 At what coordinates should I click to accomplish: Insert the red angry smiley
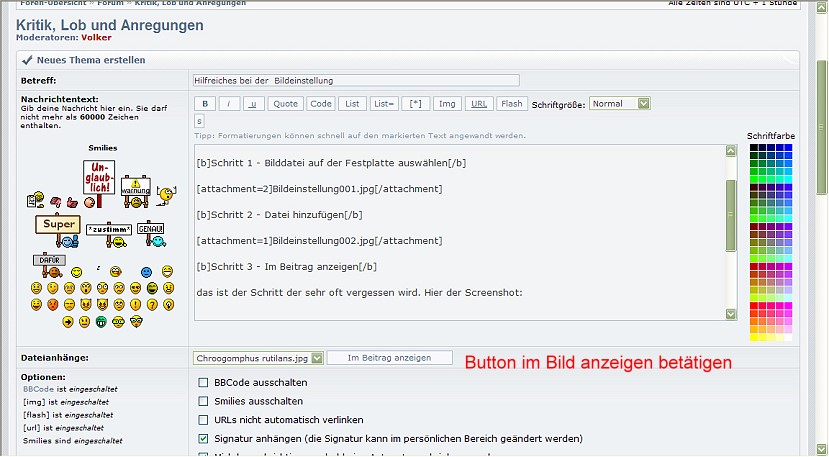pyautogui.click(x=53, y=305)
